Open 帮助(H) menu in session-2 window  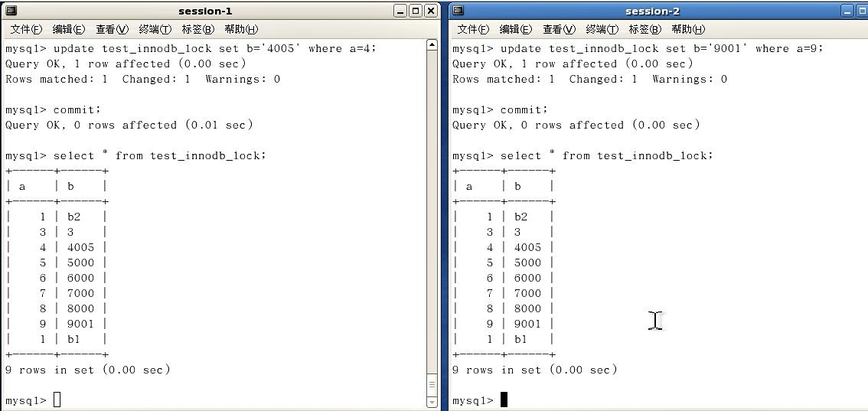pos(688,29)
